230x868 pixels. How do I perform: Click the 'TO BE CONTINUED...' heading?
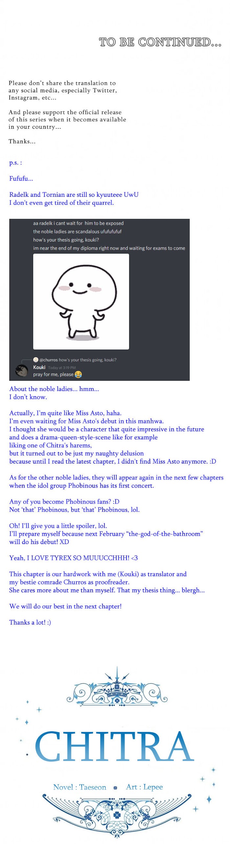point(160,42)
